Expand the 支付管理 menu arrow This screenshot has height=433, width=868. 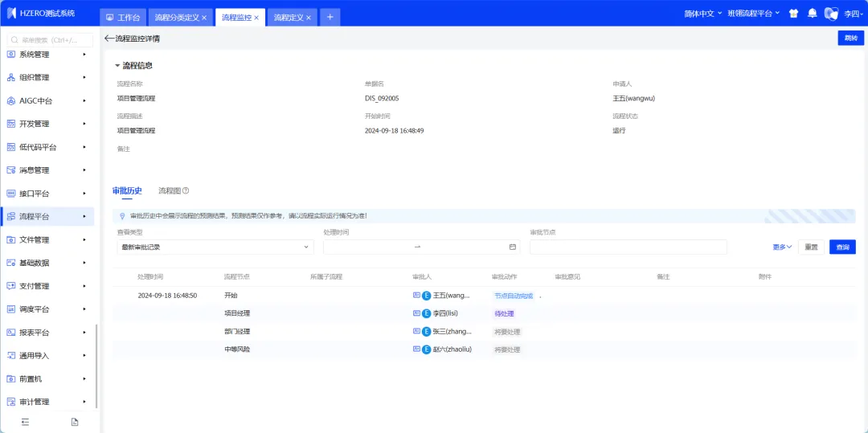[84, 286]
